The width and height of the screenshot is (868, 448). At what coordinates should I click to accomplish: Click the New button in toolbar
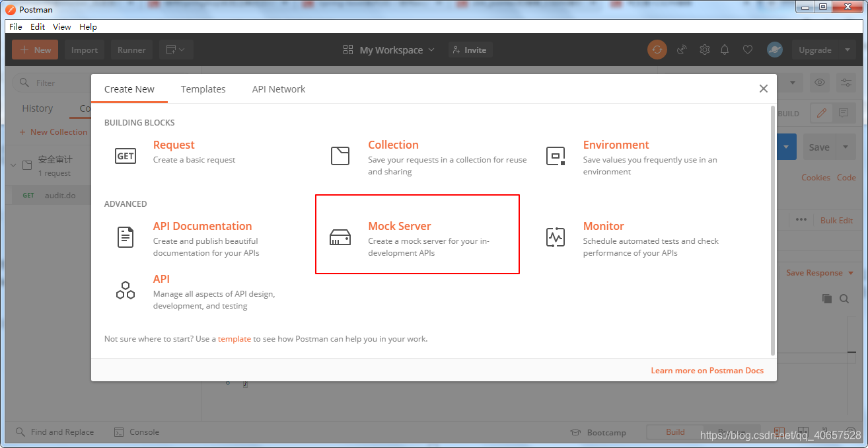click(x=35, y=50)
